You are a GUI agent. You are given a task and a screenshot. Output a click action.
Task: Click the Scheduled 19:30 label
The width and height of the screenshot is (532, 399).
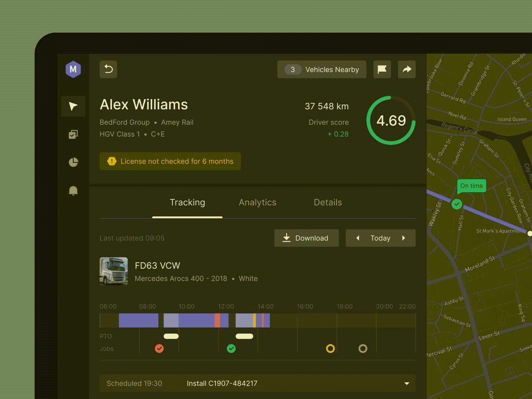pos(134,383)
